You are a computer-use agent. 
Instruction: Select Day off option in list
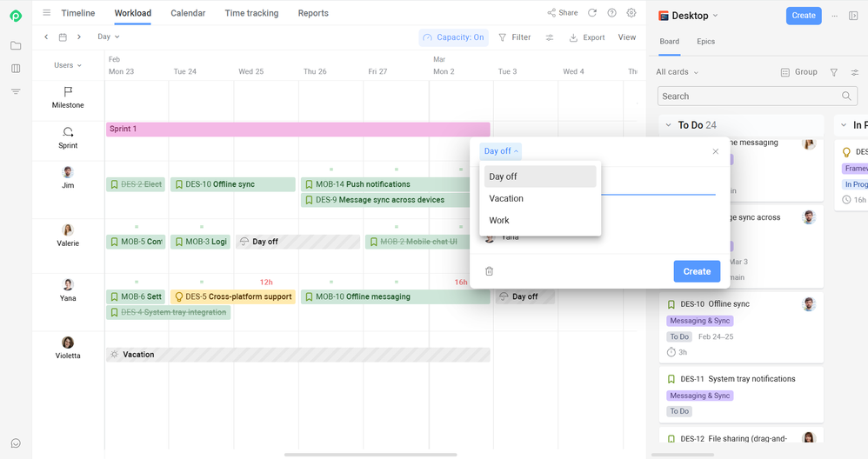pos(540,176)
